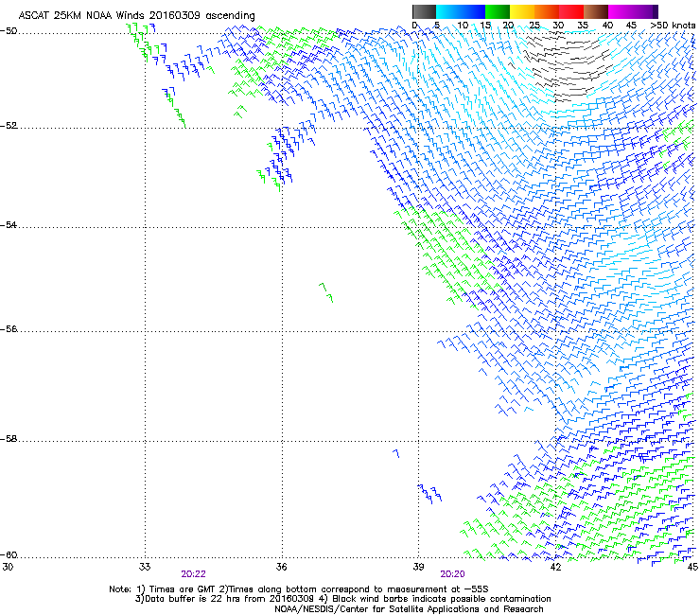
Task: Click the note 'Data buffer is 22 hrs'
Action: pyautogui.click(x=193, y=599)
